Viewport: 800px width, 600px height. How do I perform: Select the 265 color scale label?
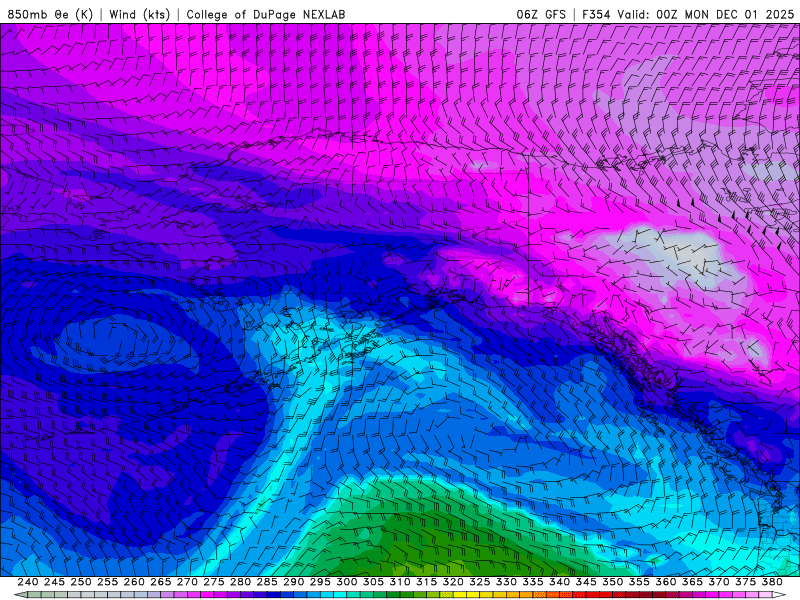(161, 582)
